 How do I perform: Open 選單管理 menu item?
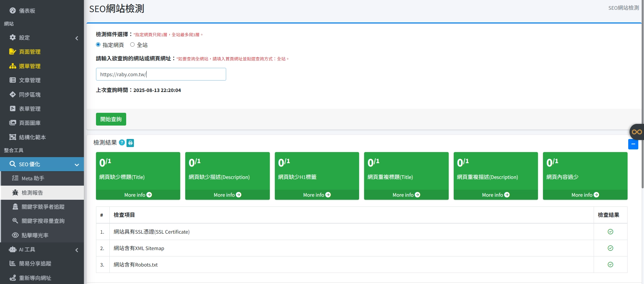tap(42, 66)
